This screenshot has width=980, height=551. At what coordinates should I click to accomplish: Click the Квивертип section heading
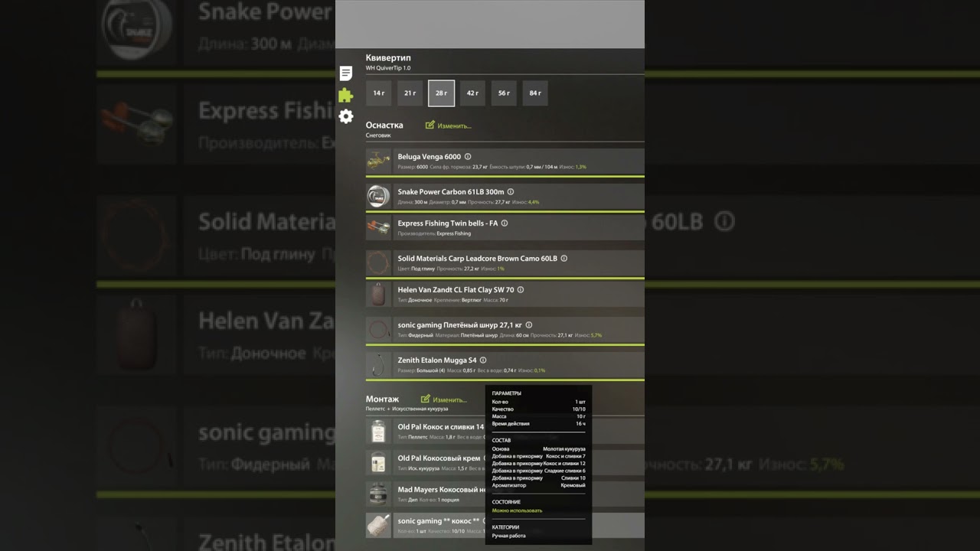388,58
